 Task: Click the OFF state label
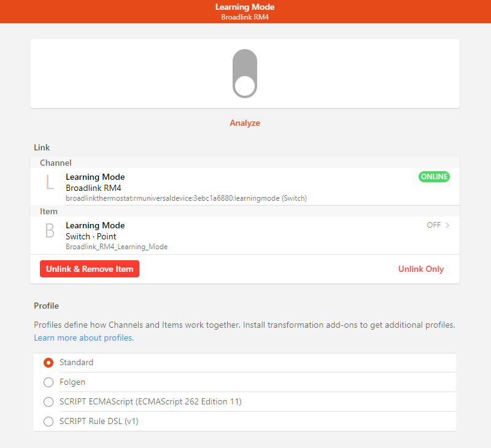click(434, 225)
